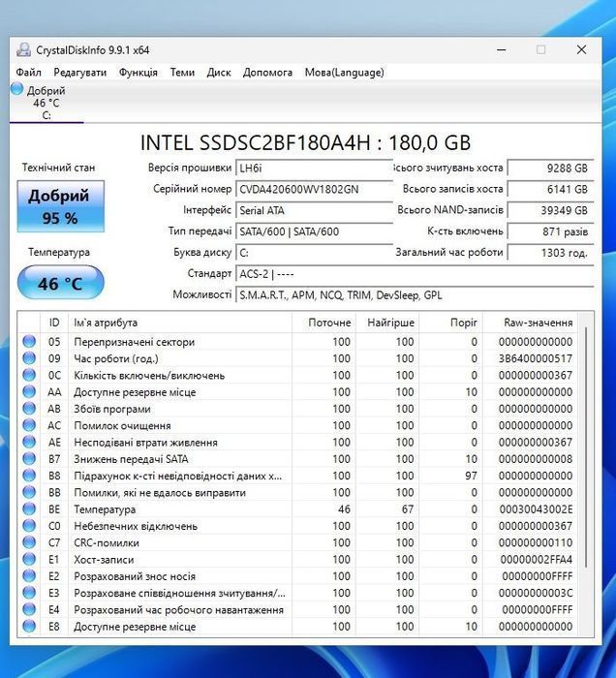Click status icon for attribute B8 row
The image size is (616, 678).
click(29, 476)
